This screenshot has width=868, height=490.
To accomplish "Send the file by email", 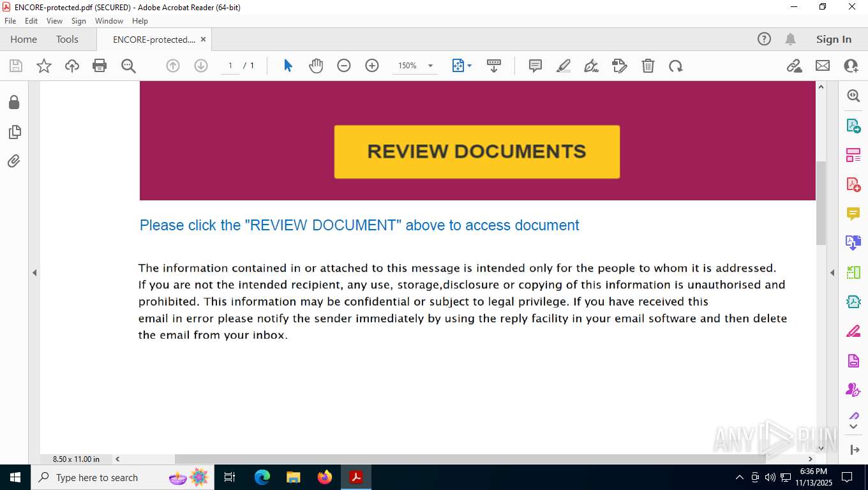I will coord(823,66).
